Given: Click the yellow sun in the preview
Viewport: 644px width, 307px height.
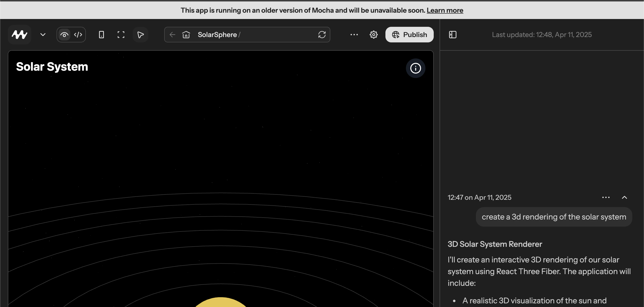Looking at the screenshot, I should click(x=221, y=302).
